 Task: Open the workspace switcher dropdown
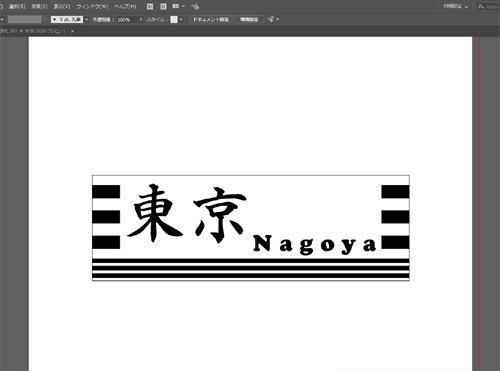[455, 6]
